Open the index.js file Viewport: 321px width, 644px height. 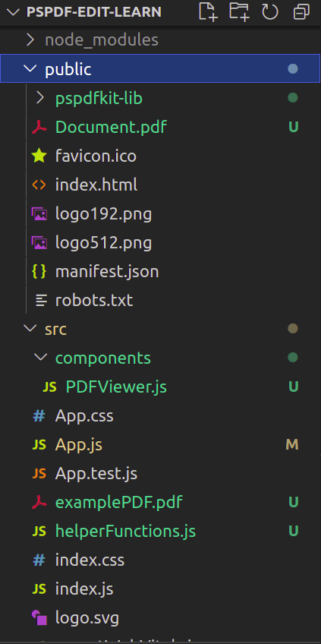(x=84, y=589)
